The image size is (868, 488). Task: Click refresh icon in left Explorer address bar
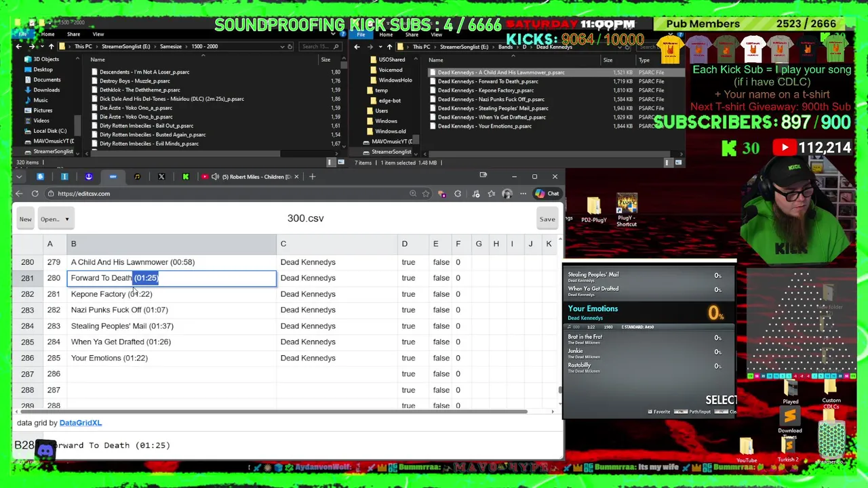[290, 47]
